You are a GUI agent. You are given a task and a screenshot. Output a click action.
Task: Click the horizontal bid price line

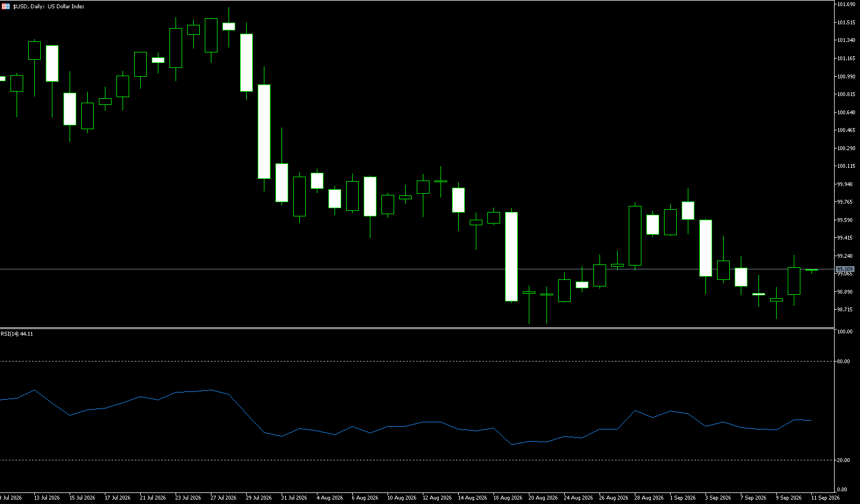pos(417,269)
